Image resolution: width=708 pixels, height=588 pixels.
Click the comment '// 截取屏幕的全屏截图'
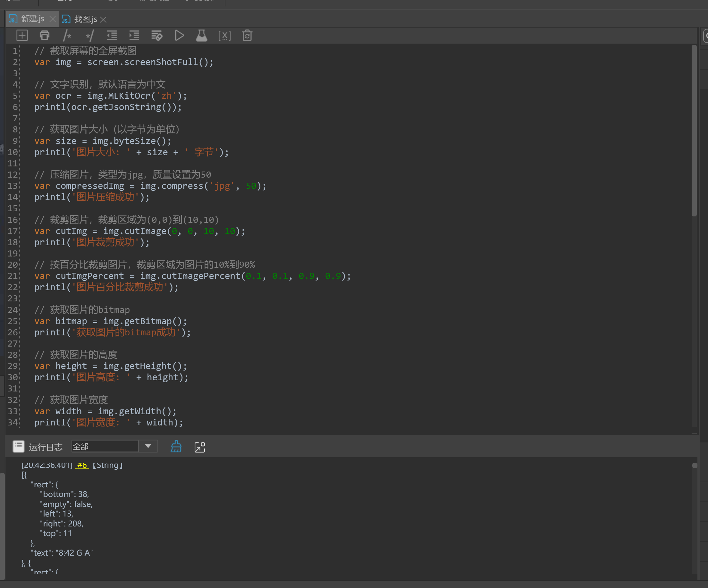(x=85, y=51)
